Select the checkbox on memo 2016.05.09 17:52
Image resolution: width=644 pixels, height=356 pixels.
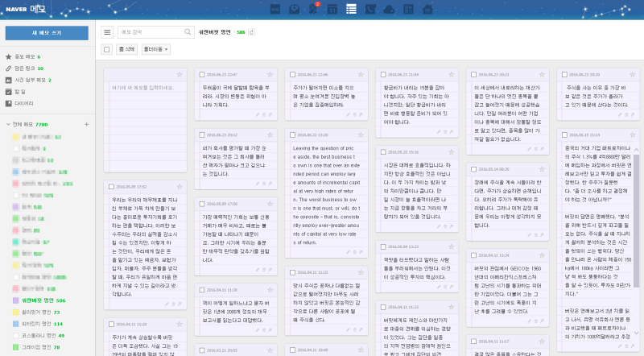pos(110,185)
